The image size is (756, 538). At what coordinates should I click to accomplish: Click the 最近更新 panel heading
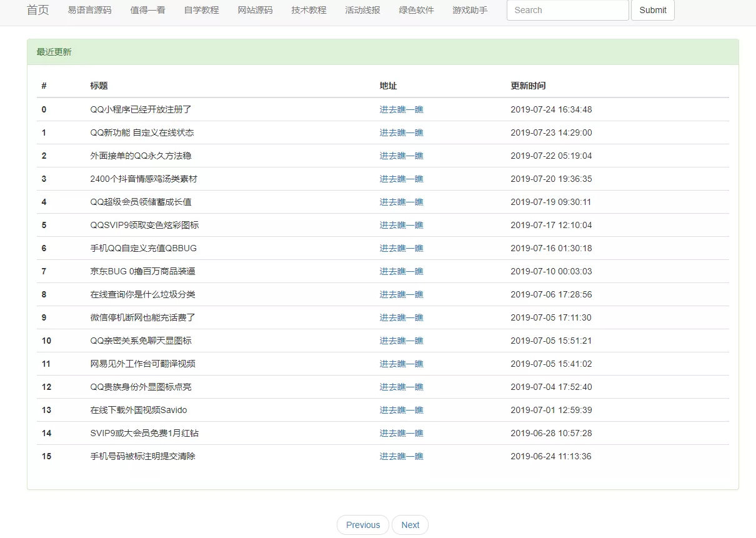[x=382, y=52]
